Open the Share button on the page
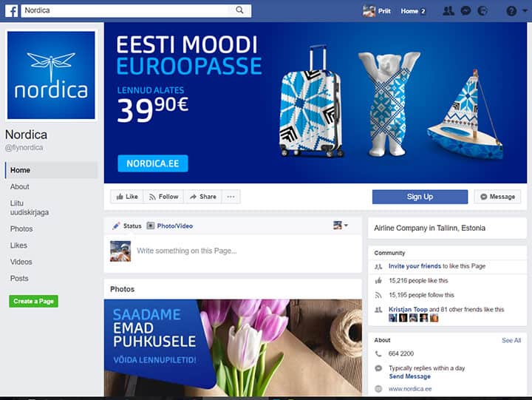 [x=203, y=197]
